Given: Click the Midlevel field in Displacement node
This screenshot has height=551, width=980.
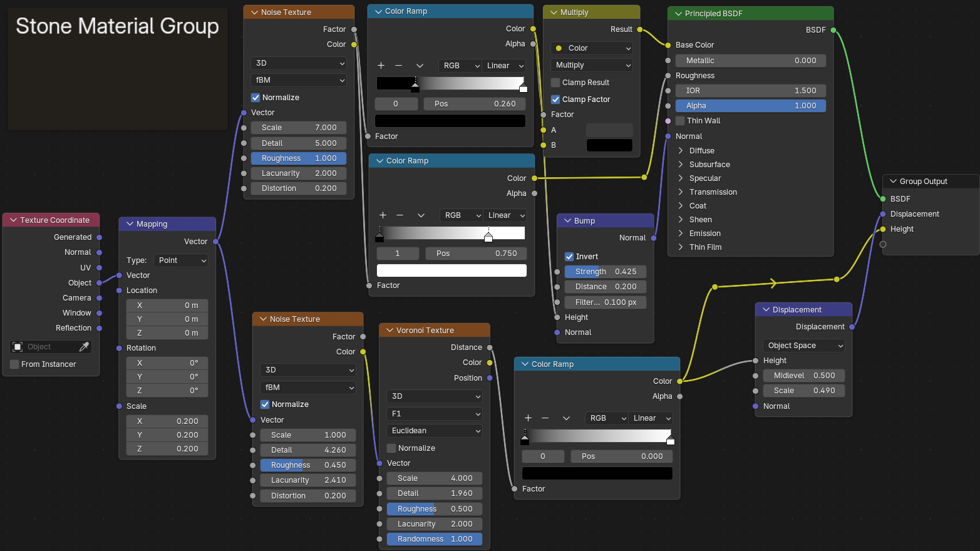Looking at the screenshot, I should (804, 376).
